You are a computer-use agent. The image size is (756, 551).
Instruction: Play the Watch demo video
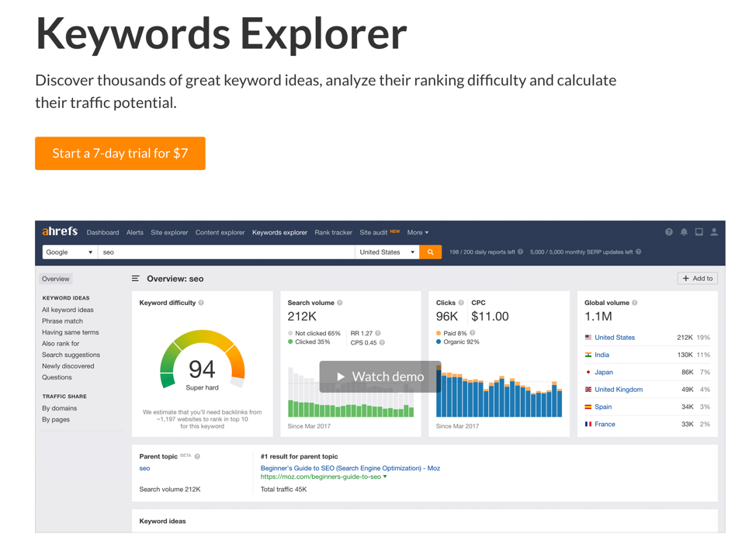(x=380, y=376)
